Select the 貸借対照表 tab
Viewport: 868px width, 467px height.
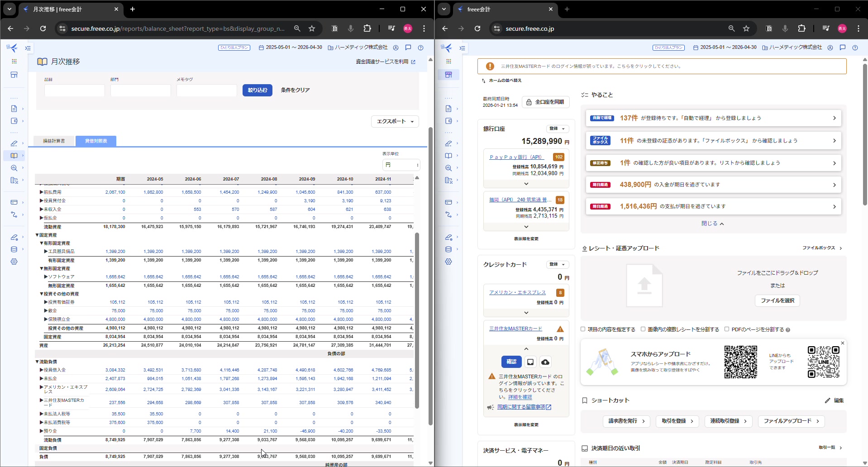pyautogui.click(x=96, y=141)
